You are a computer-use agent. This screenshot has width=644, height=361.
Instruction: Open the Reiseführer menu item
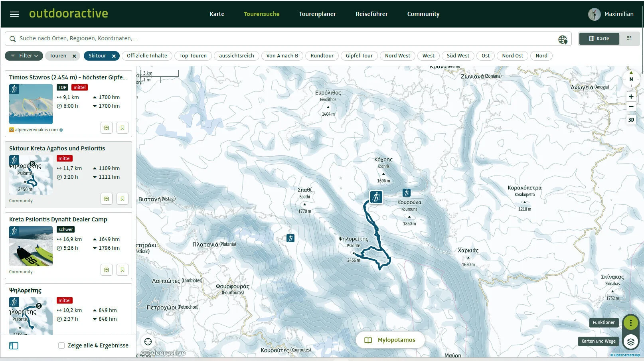point(371,14)
